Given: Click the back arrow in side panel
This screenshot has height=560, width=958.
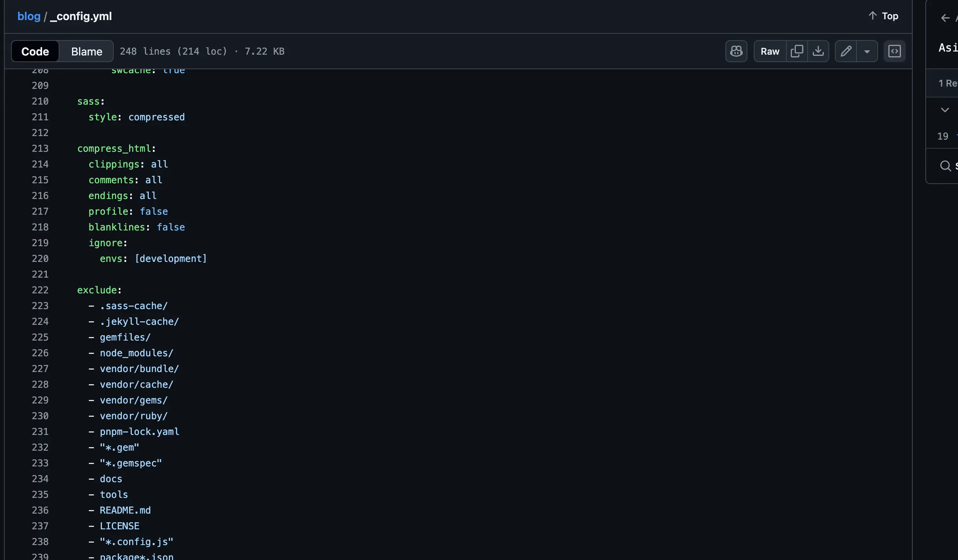Looking at the screenshot, I should [945, 18].
